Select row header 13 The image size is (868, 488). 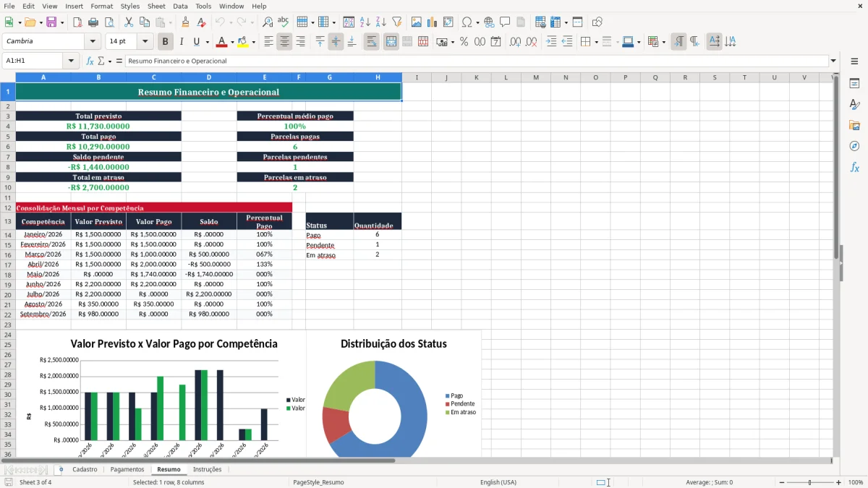(x=8, y=221)
